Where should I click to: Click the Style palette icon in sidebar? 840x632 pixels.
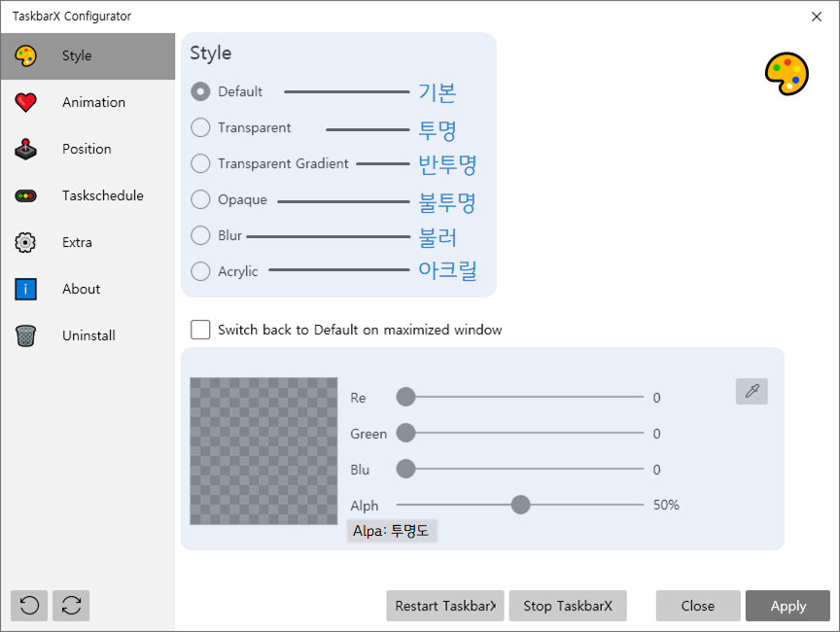[25, 55]
